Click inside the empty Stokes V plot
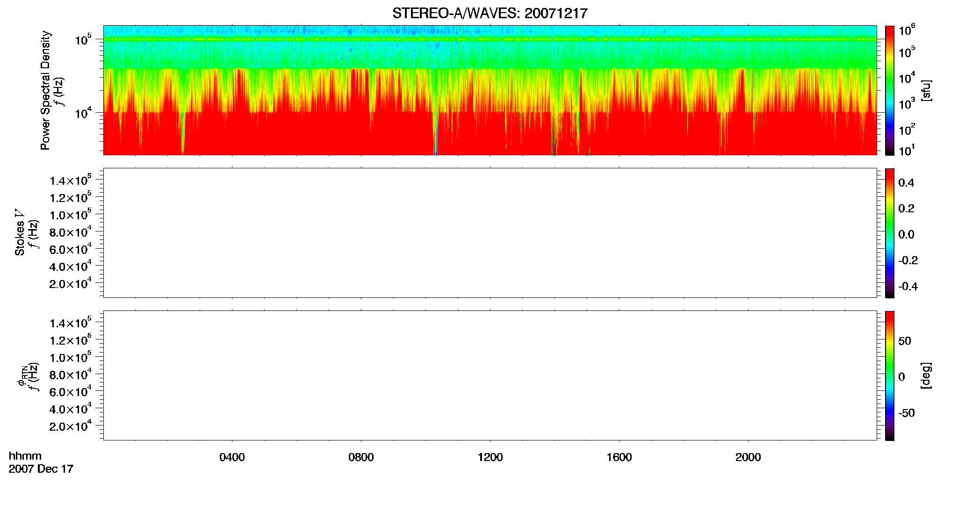980x505 pixels. pos(490,232)
